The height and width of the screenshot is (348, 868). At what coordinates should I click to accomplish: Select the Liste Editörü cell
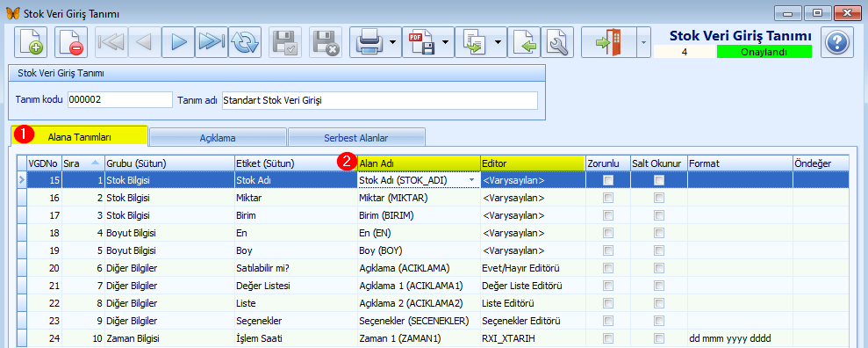[x=533, y=304]
